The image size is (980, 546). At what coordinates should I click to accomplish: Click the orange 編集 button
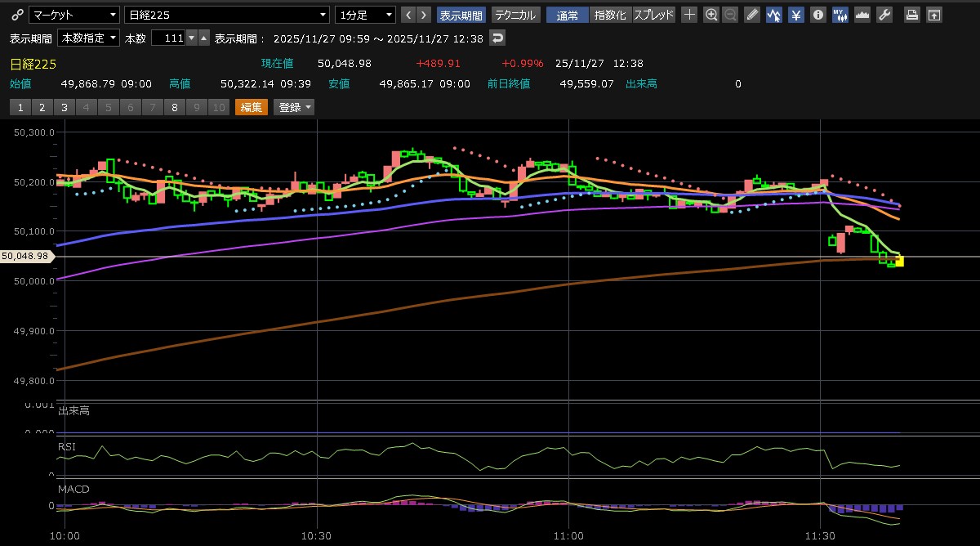point(251,107)
